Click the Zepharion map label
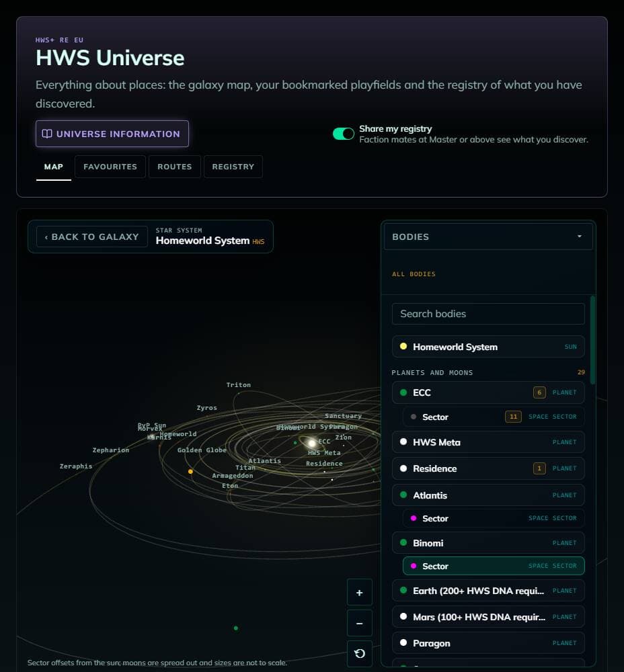The height and width of the screenshot is (672, 624). click(x=111, y=450)
